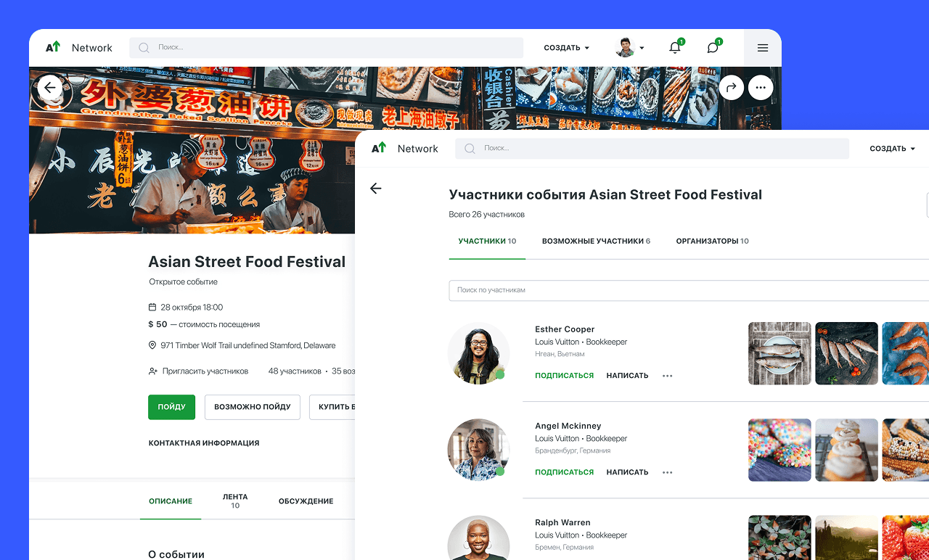Go back using banner arrow button
The width and height of the screenshot is (929, 560).
pos(49,88)
